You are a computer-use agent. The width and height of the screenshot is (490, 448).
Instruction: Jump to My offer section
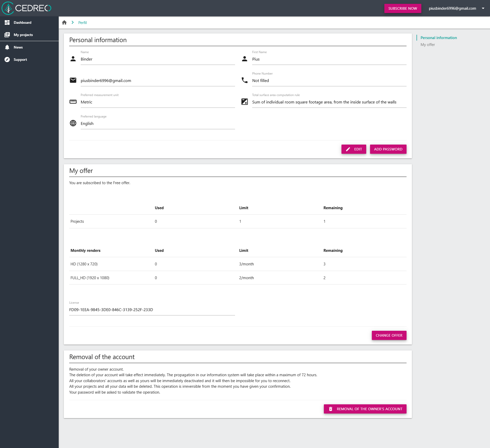pos(427,45)
